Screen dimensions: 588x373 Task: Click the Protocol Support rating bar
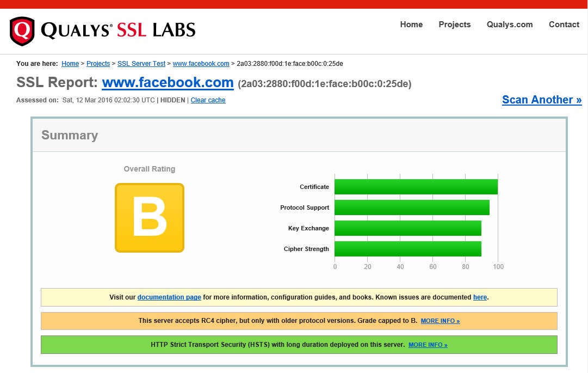coord(412,207)
